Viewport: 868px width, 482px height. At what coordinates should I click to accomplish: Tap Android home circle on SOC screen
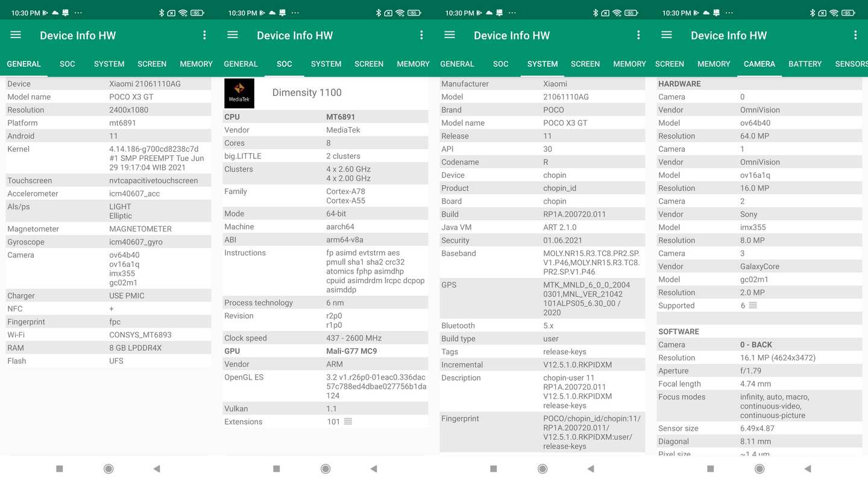(x=325, y=469)
